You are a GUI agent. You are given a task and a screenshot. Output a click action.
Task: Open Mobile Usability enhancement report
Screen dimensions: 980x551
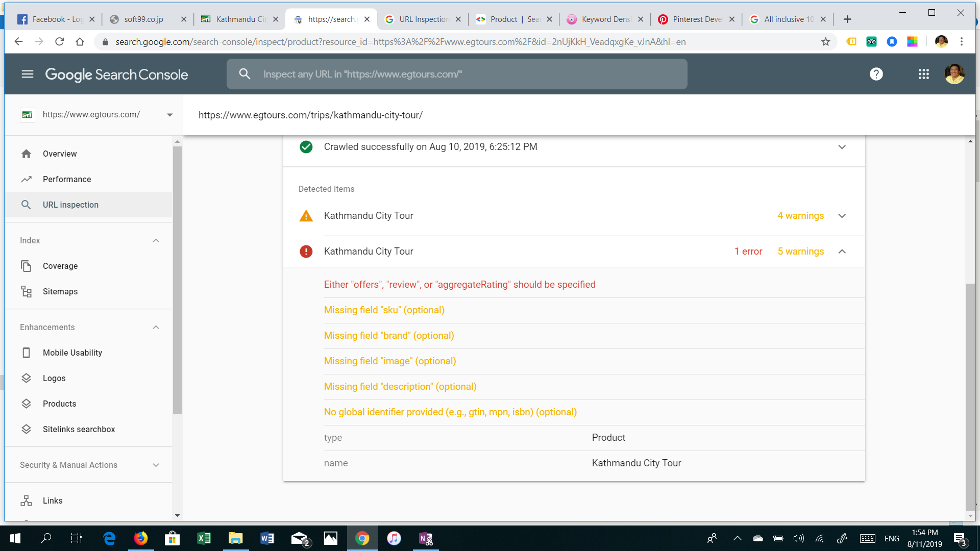(88, 353)
